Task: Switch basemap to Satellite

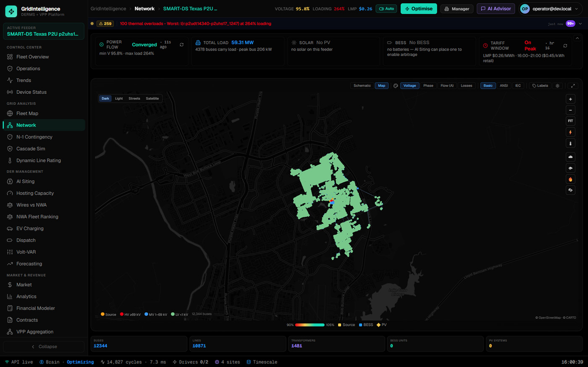Action: (152, 99)
